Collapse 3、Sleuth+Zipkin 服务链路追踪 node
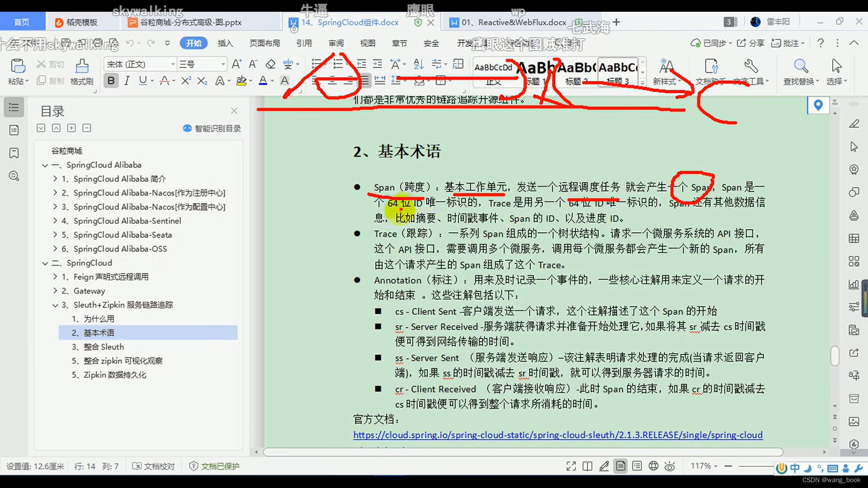Image resolution: width=868 pixels, height=488 pixels. tap(55, 305)
